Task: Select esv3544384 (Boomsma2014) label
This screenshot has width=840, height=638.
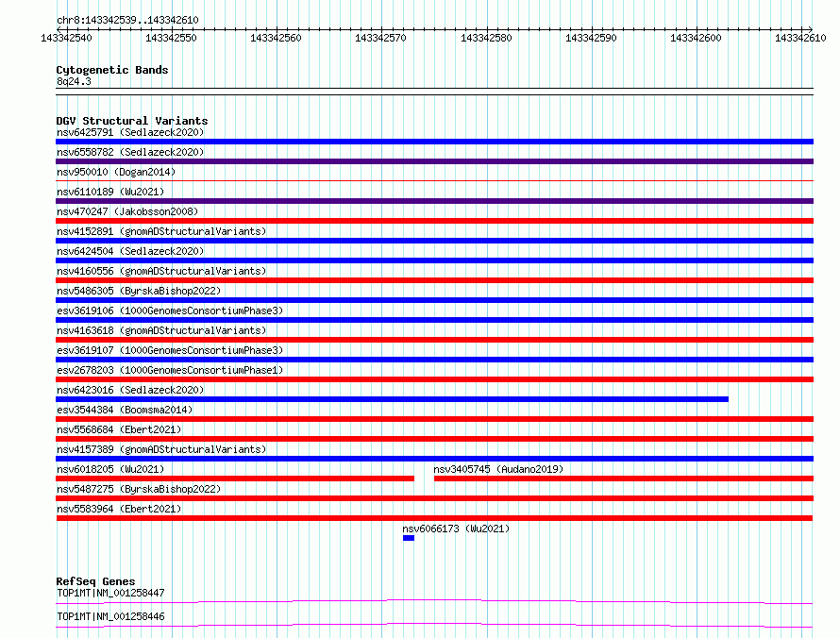Action: click(125, 410)
